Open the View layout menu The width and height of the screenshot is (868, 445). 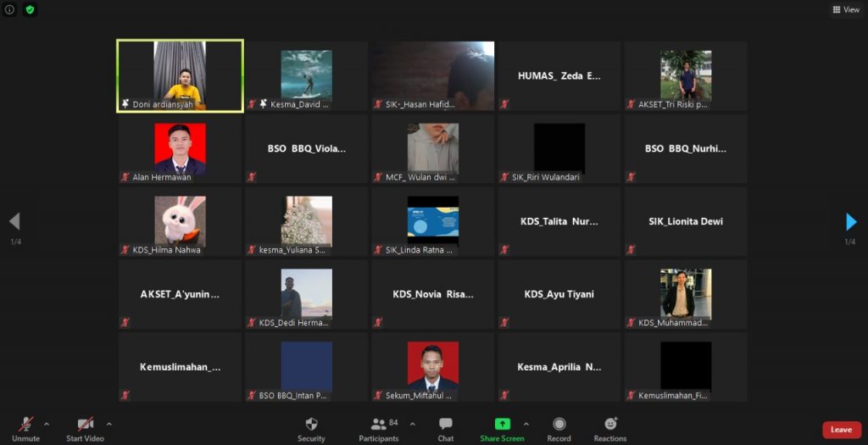pyautogui.click(x=846, y=9)
